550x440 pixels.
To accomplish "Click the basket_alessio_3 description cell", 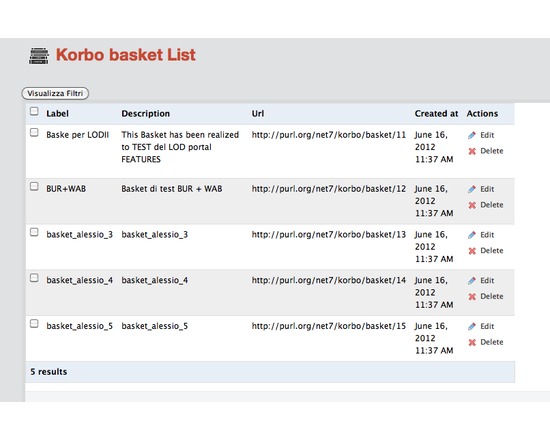I will [155, 235].
